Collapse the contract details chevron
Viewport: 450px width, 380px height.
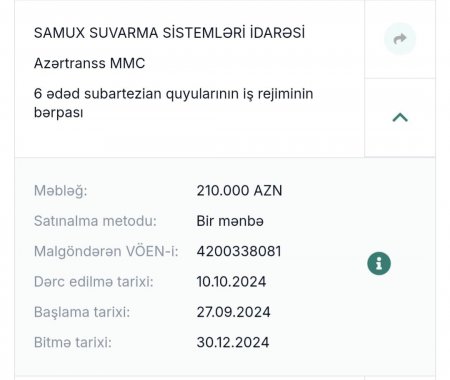[400, 117]
